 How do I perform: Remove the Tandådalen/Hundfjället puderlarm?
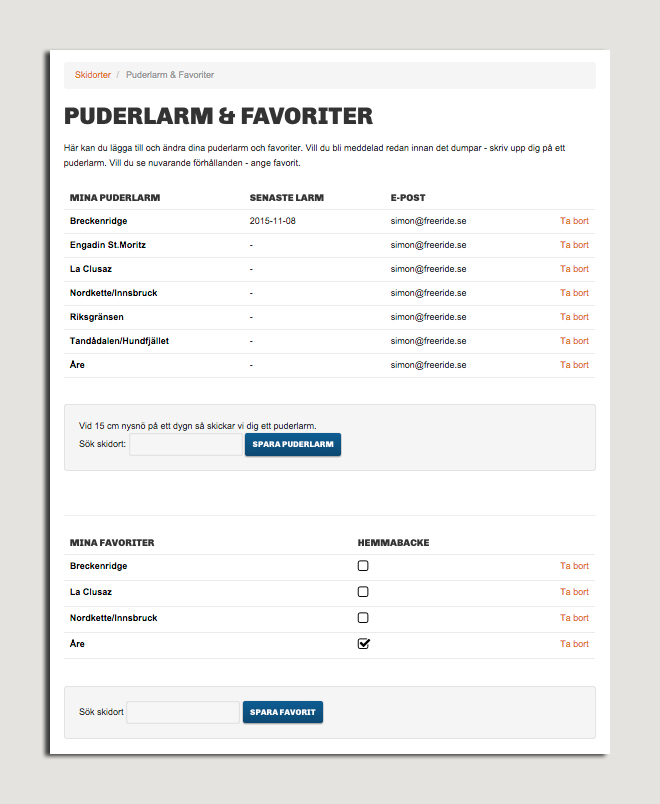click(x=574, y=341)
